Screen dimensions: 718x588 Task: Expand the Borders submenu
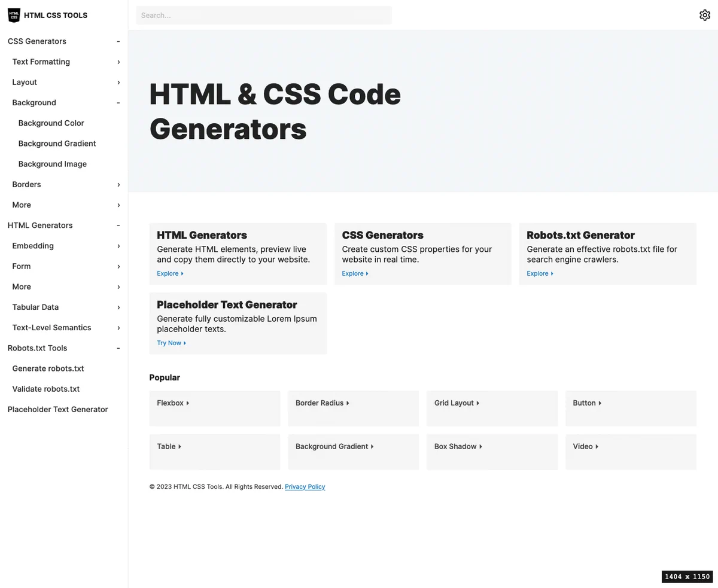(x=118, y=184)
